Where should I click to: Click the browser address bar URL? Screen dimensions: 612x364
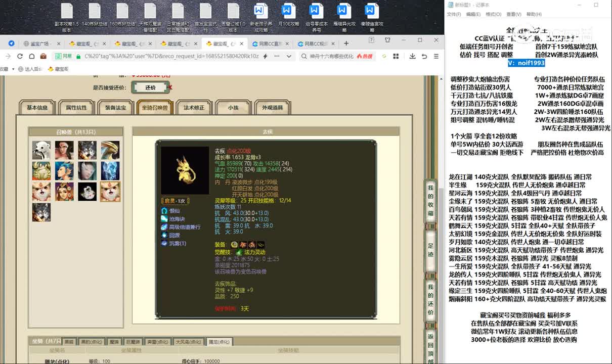(171, 56)
